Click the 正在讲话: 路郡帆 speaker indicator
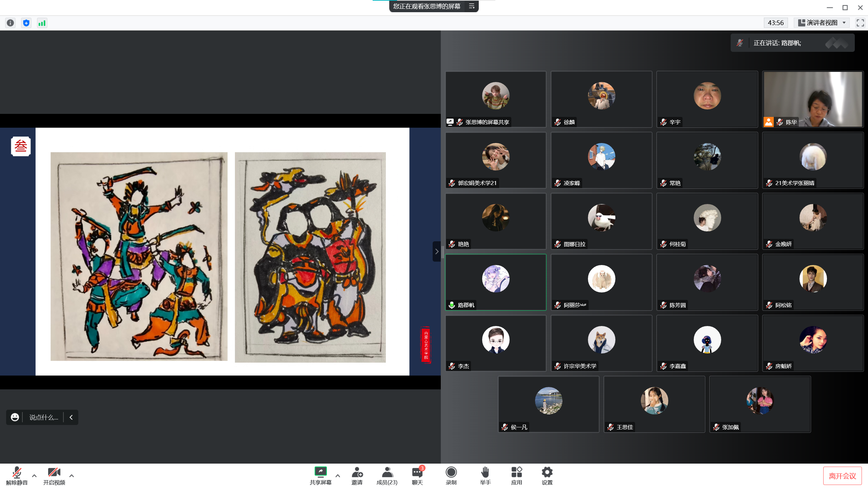The height and width of the screenshot is (488, 868). 792,43
